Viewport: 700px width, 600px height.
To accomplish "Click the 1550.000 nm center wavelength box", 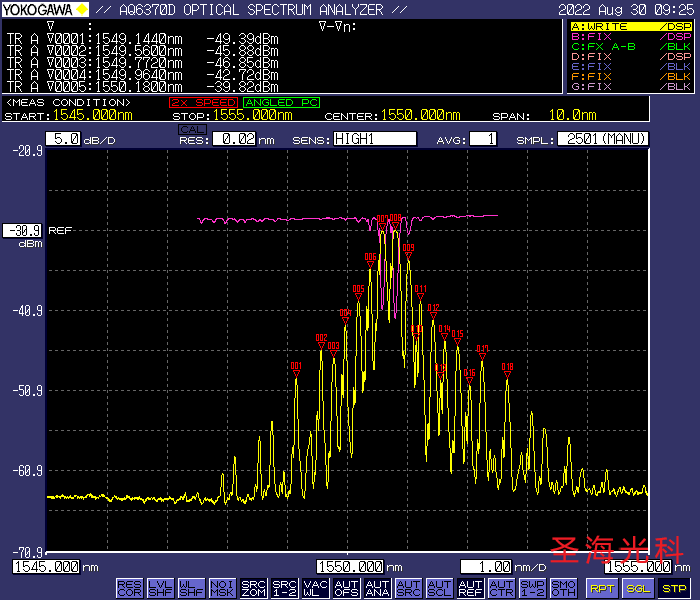I will pyautogui.click(x=350, y=567).
